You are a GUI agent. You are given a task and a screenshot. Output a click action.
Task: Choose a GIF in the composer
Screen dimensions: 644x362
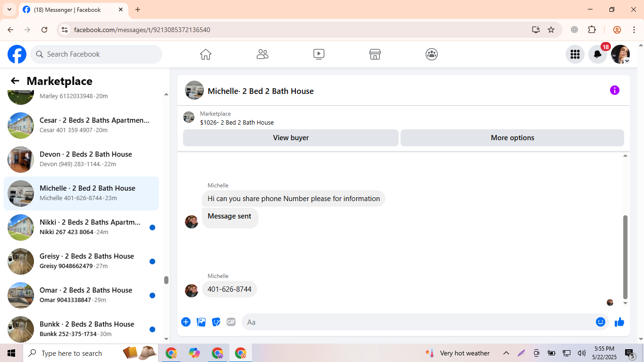(231, 322)
